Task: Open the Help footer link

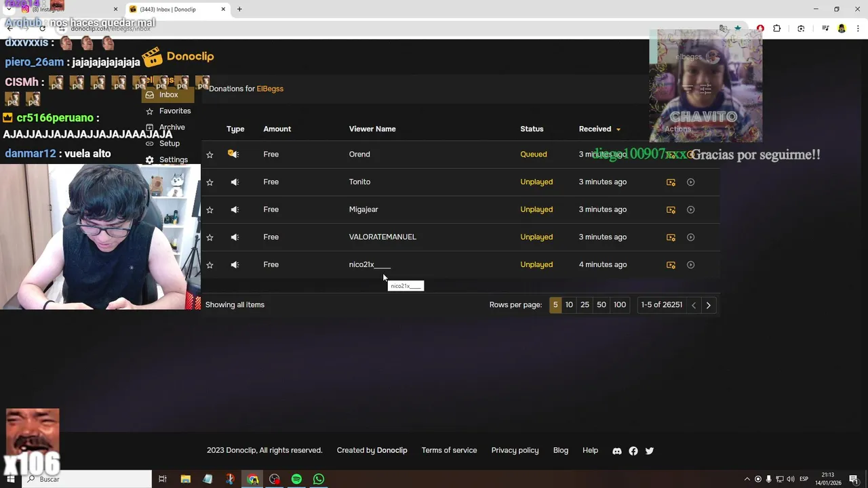Action: coord(590,451)
